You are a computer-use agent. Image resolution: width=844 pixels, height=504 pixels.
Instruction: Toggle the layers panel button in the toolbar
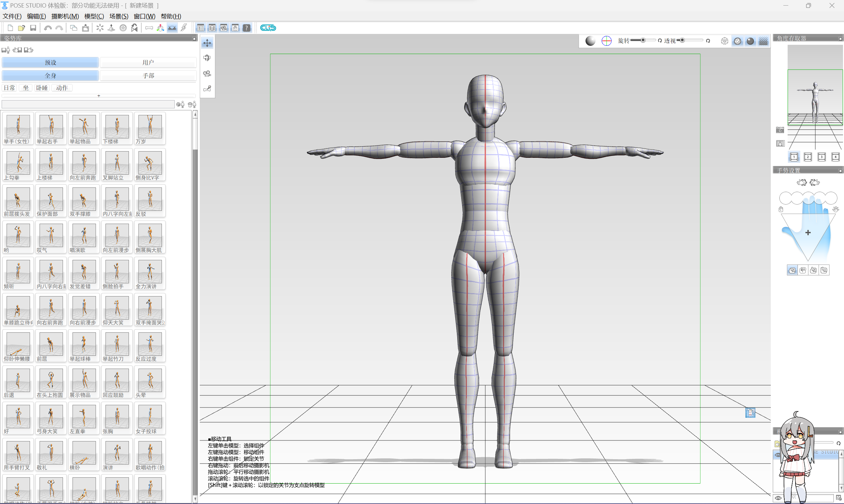point(212,28)
